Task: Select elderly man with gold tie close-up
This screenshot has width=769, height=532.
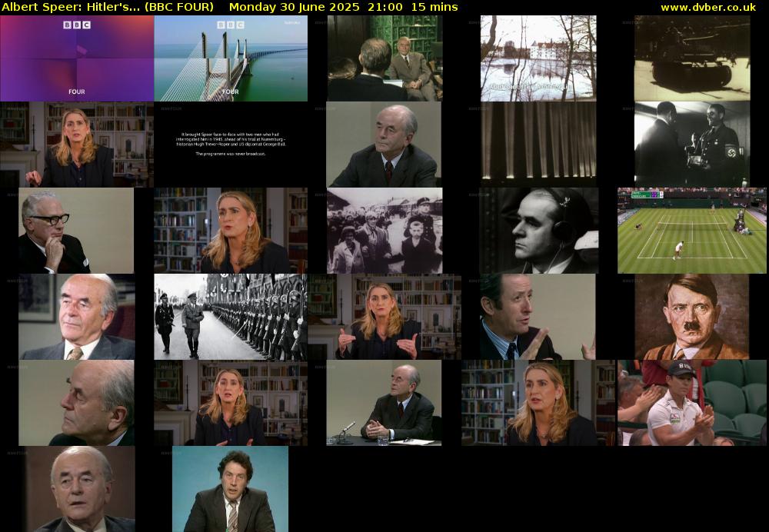Action: [x=76, y=317]
